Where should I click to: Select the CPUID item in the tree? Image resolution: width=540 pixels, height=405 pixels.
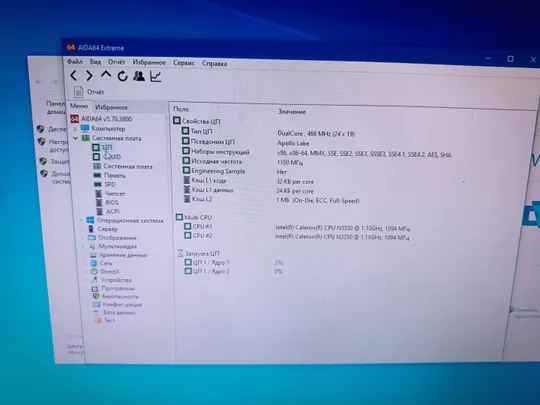(x=112, y=157)
